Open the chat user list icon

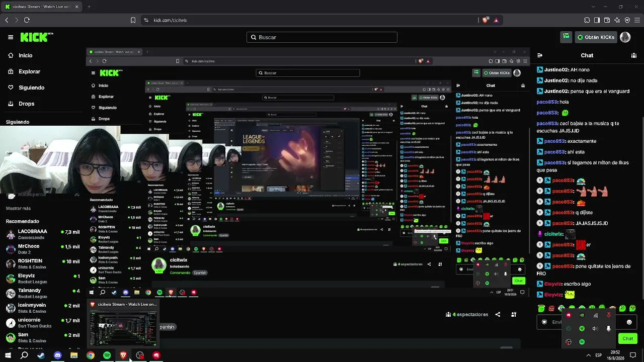pyautogui.click(x=634, y=55)
